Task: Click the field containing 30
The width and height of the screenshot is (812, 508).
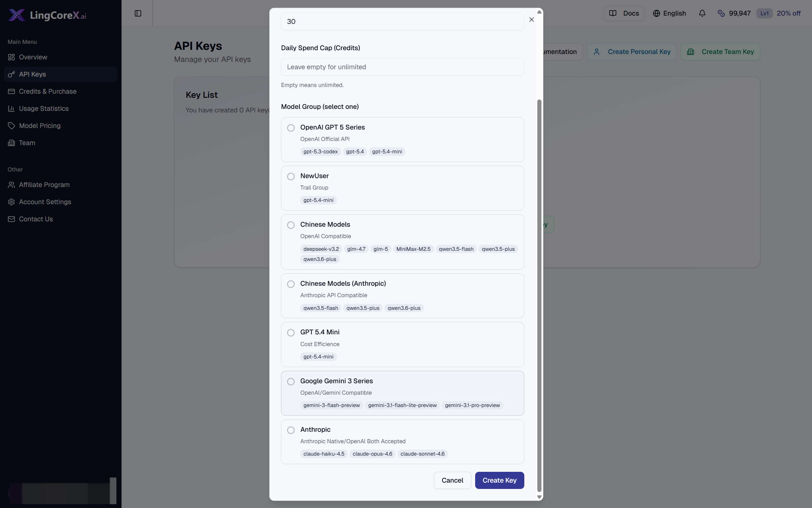Action: 402,22
